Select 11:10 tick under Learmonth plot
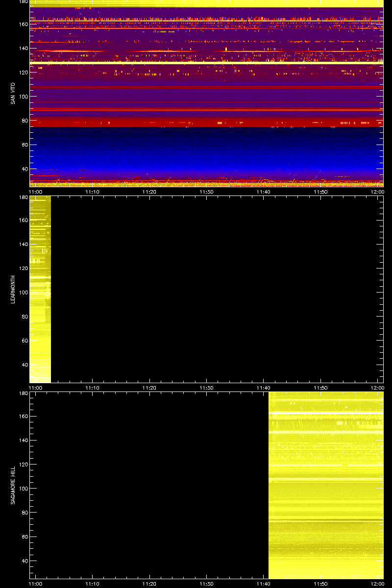Image resolution: width=392 pixels, height=588 pixels. click(x=92, y=388)
